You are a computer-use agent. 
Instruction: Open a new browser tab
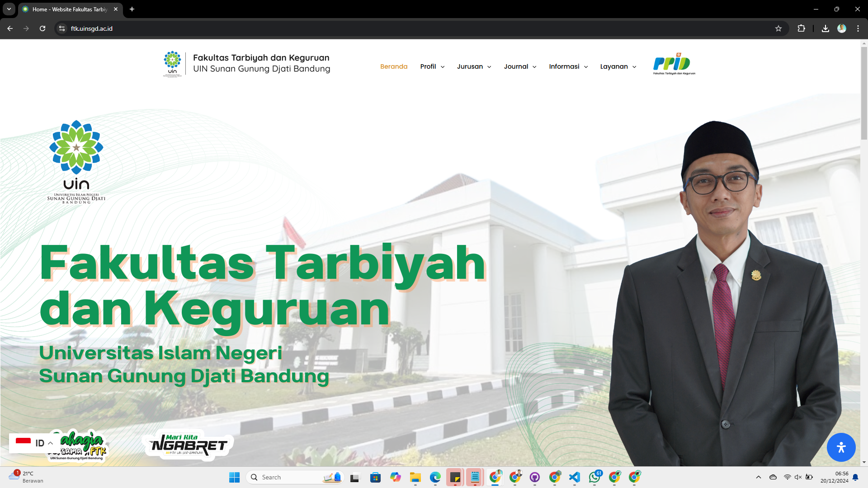coord(132,9)
